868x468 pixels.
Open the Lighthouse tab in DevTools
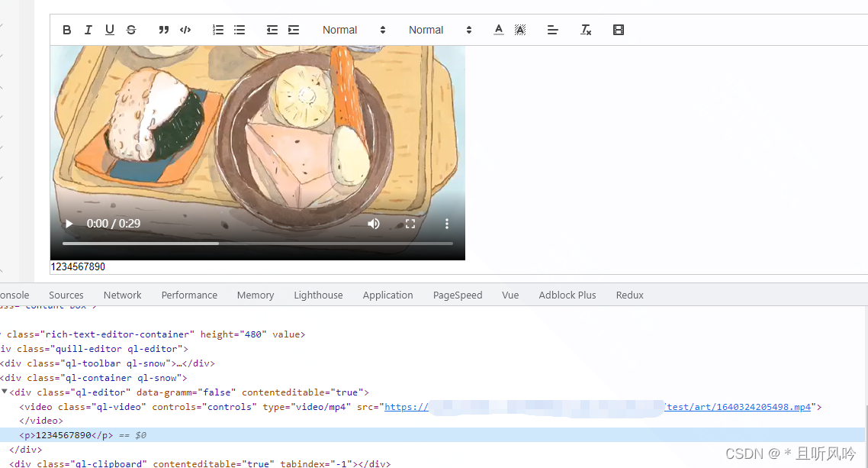click(318, 295)
